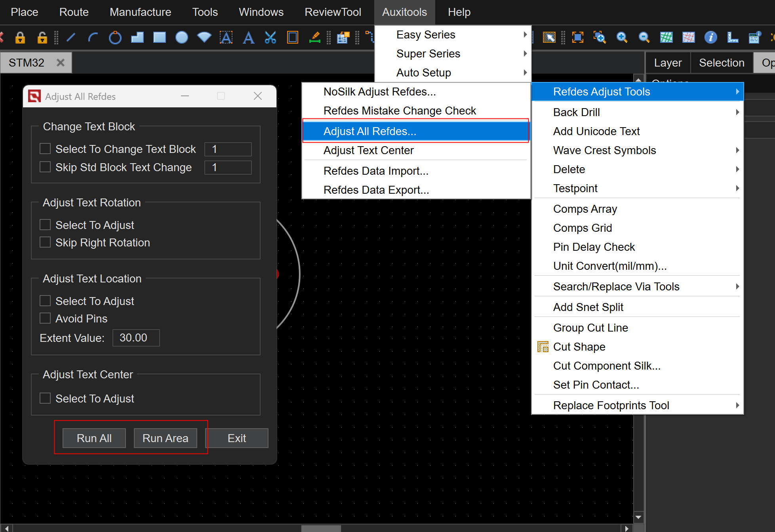The image size is (775, 532).
Task: Enable Select To Change Text Block checkbox
Action: point(45,149)
